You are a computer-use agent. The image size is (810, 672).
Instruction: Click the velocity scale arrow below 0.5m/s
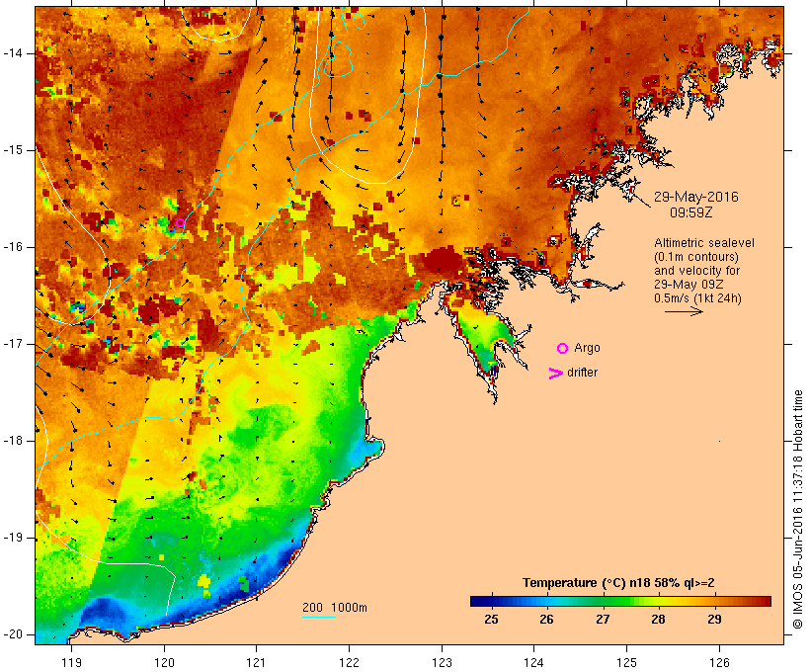pyautogui.click(x=684, y=311)
